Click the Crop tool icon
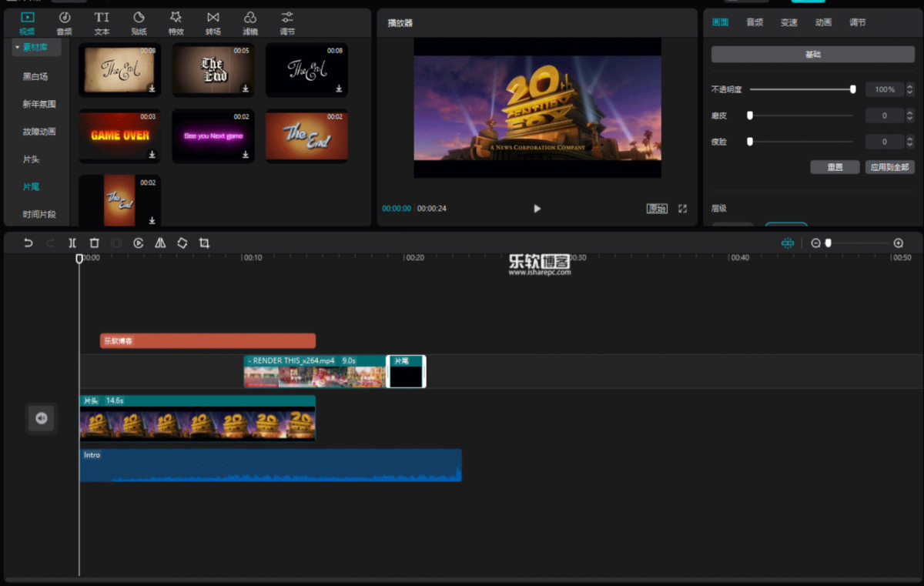 click(x=204, y=243)
